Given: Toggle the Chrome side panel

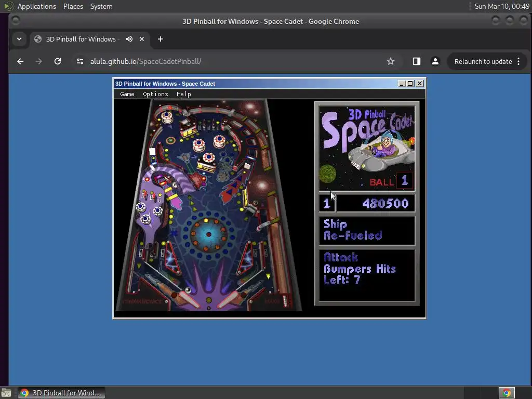Looking at the screenshot, I should (x=417, y=61).
